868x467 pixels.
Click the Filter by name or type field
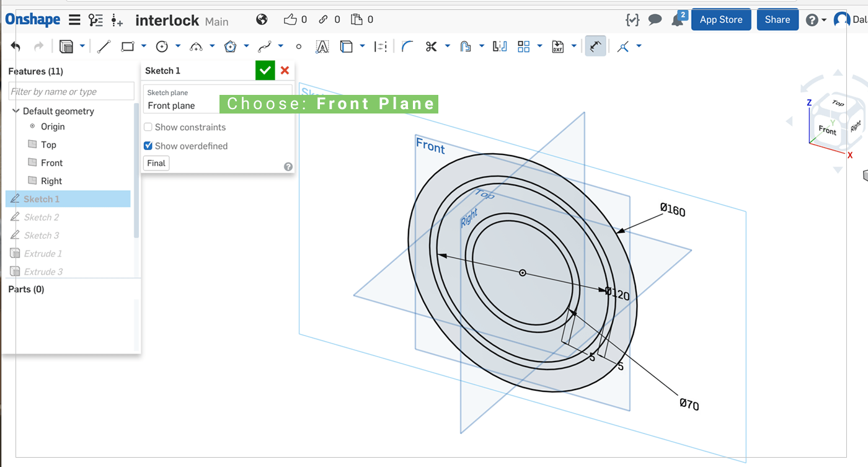click(71, 91)
